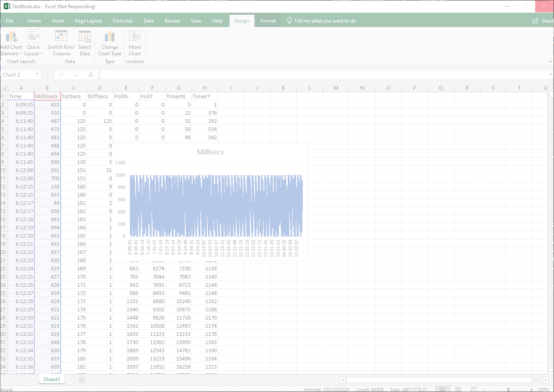
Task: Click the Millisecs header cell
Action: 48,96
